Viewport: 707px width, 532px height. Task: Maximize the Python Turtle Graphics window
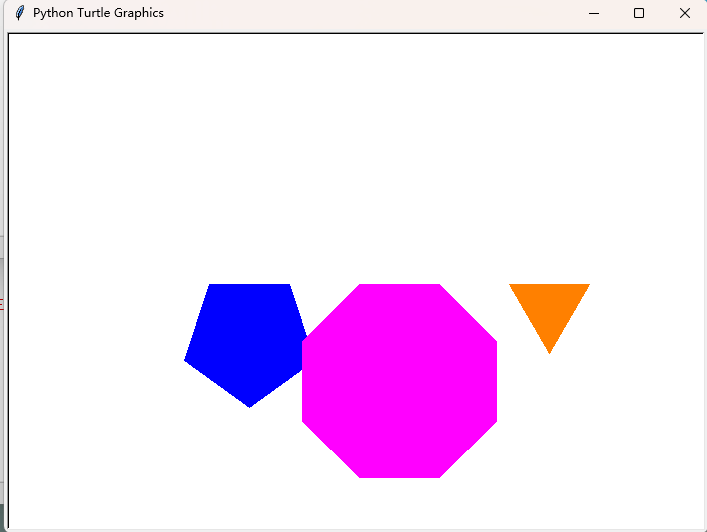click(639, 13)
